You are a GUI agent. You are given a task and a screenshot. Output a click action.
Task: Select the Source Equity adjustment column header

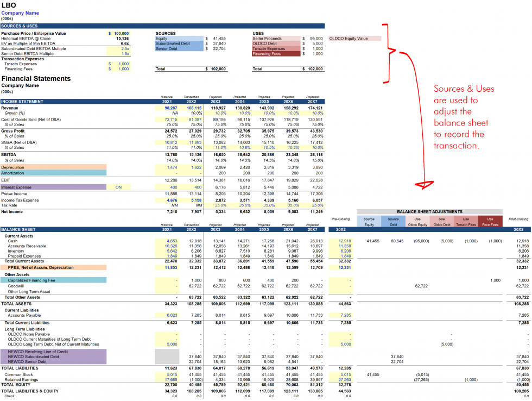coord(370,220)
